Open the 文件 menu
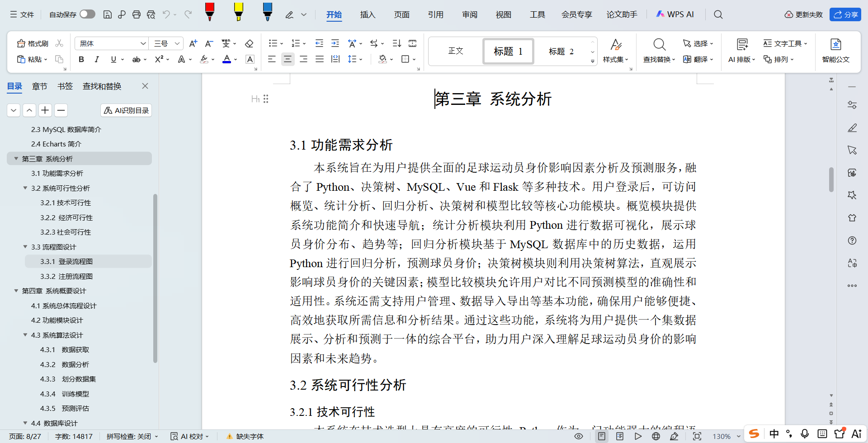This screenshot has height=443, width=868. [22, 14]
